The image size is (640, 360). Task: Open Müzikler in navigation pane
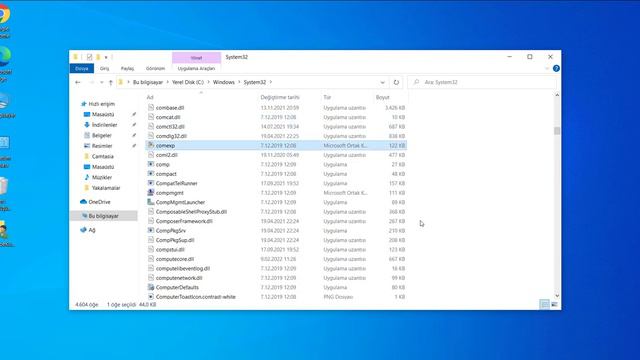point(102,178)
